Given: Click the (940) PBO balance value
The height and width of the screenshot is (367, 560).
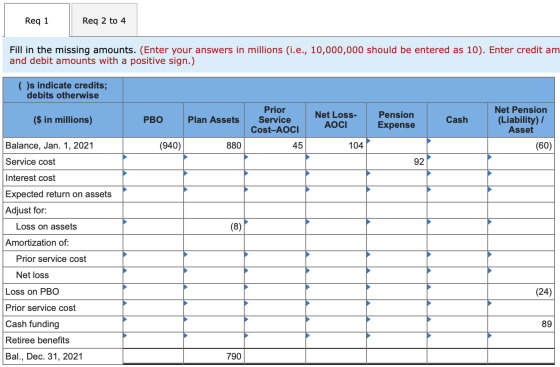Looking at the screenshot, I should tap(170, 146).
